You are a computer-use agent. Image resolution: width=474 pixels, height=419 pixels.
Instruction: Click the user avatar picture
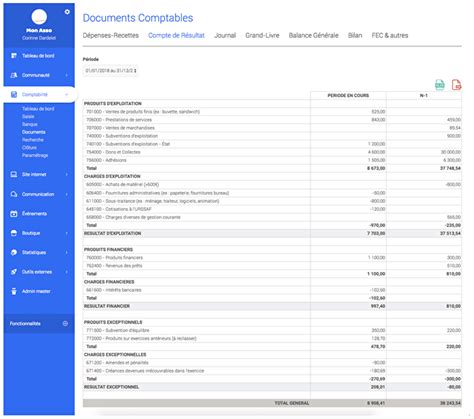39,17
